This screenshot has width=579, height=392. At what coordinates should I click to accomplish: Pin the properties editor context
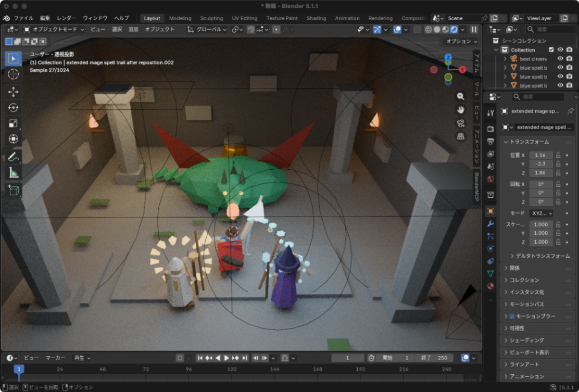pyautogui.click(x=570, y=111)
